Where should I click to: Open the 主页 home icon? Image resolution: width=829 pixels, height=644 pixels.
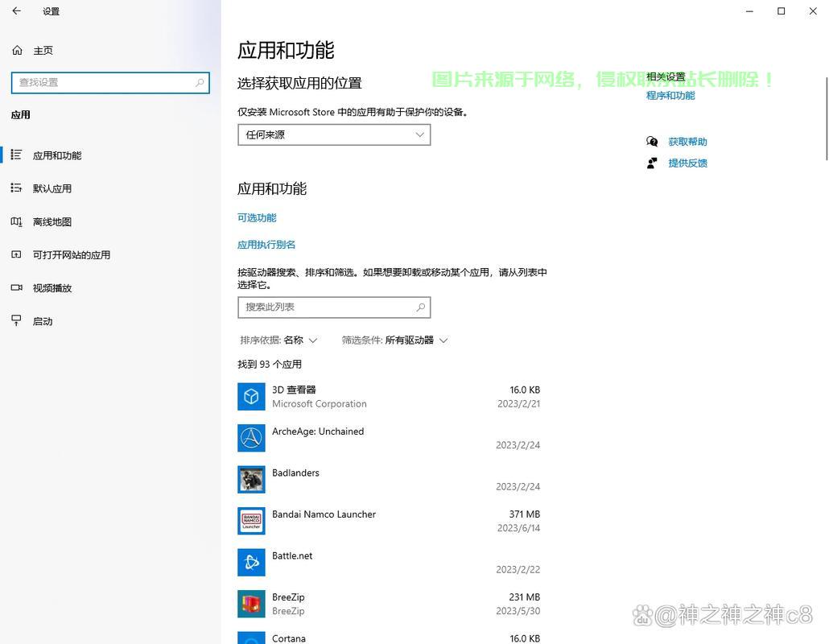click(x=17, y=50)
